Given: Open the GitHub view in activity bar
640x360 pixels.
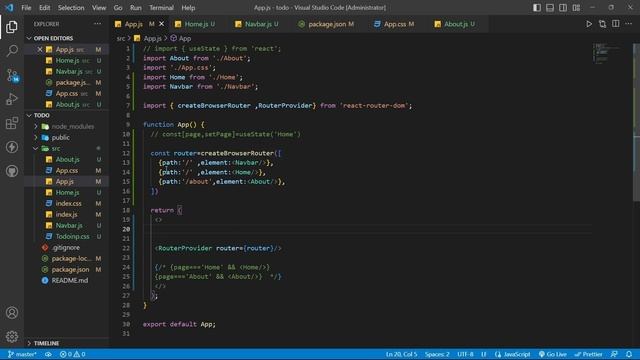Looking at the screenshot, I should coord(12,171).
